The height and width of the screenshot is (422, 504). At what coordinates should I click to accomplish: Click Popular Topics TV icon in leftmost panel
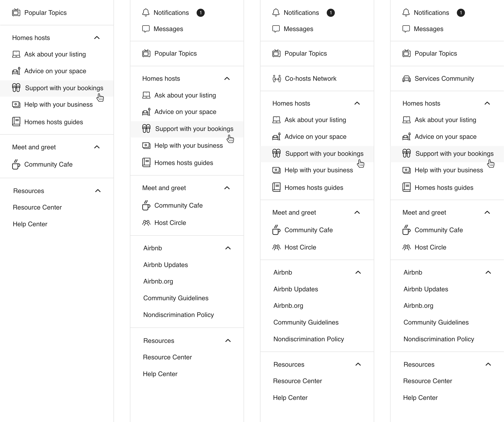click(x=16, y=13)
